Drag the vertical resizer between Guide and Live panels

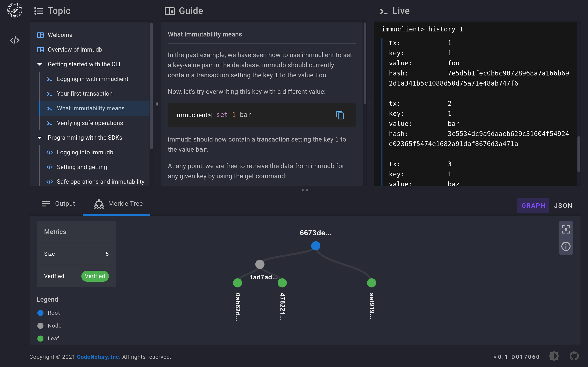click(x=370, y=104)
